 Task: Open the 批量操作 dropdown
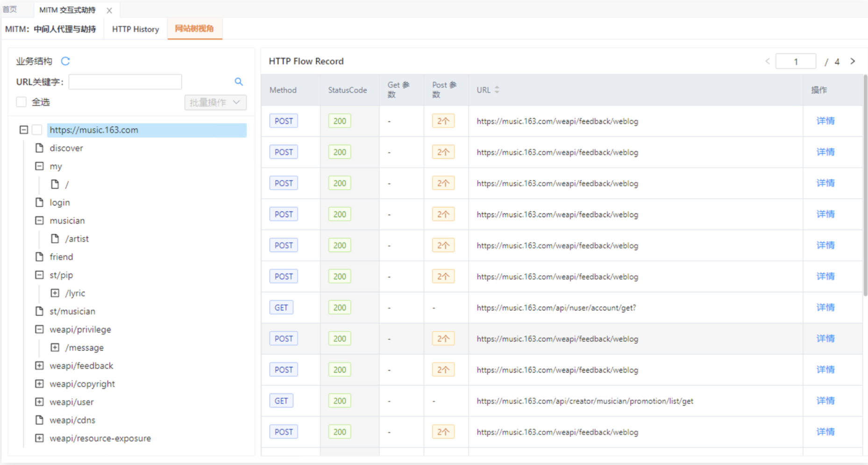215,102
